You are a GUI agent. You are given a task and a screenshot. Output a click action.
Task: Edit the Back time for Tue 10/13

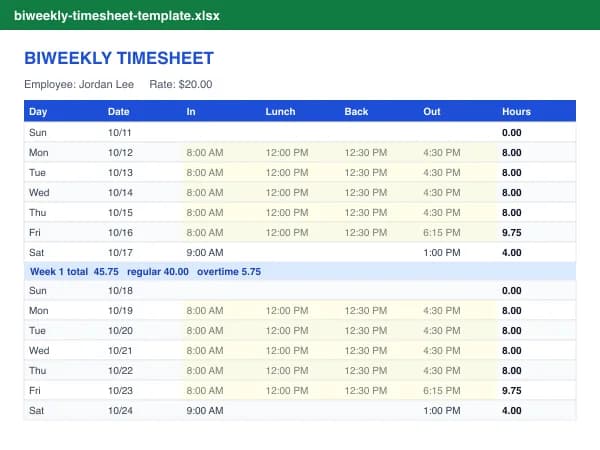pos(366,173)
